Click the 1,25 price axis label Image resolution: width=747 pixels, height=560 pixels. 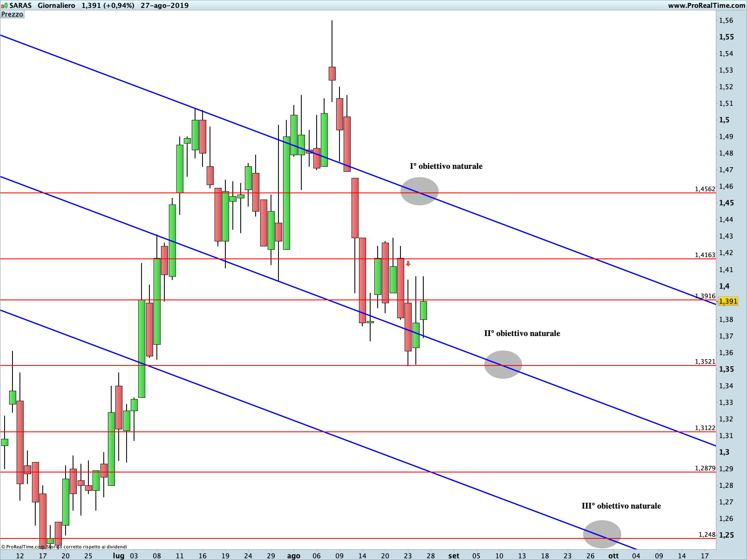pyautogui.click(x=726, y=535)
